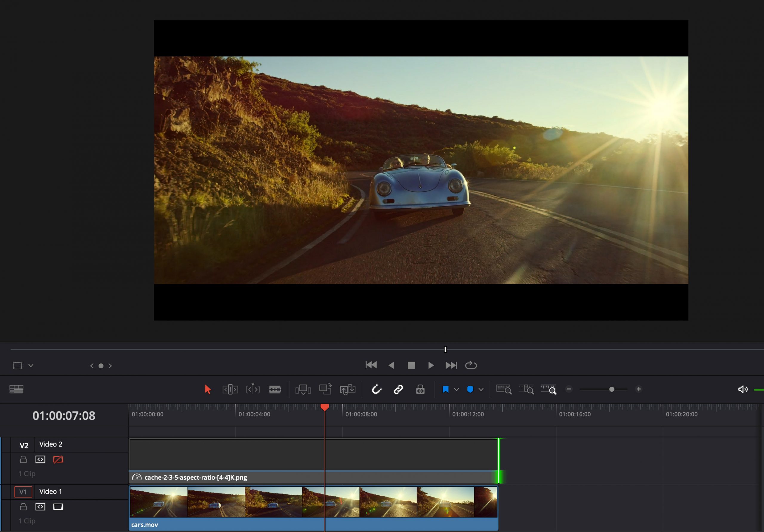Play the timeline forward
The height and width of the screenshot is (532, 764).
(x=431, y=365)
